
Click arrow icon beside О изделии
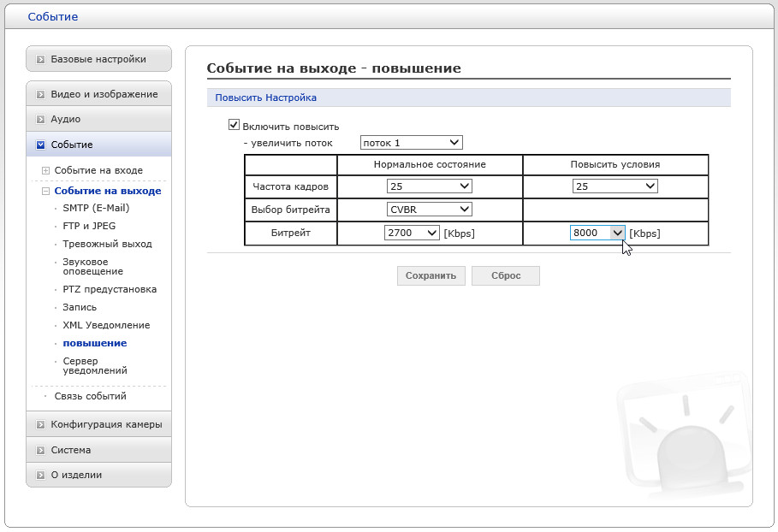pos(40,475)
